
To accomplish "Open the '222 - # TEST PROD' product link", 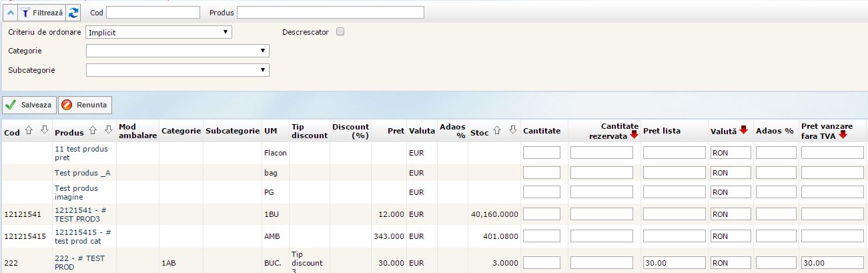I will [x=75, y=262].
